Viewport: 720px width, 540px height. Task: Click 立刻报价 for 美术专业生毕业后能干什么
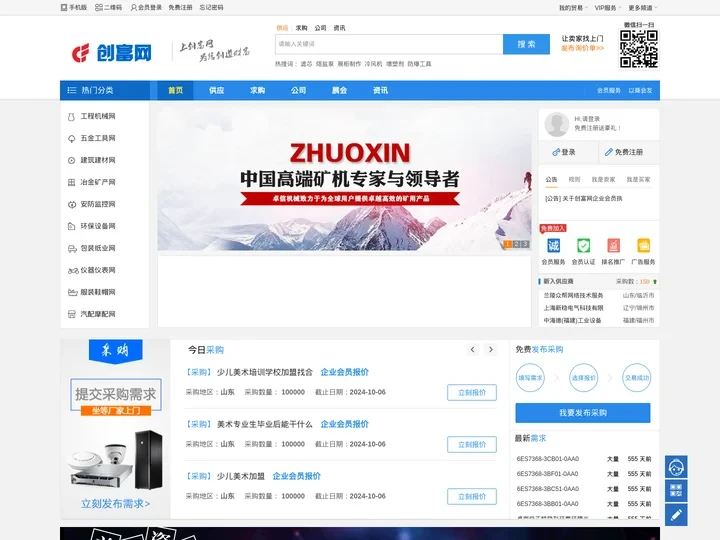[x=472, y=444]
